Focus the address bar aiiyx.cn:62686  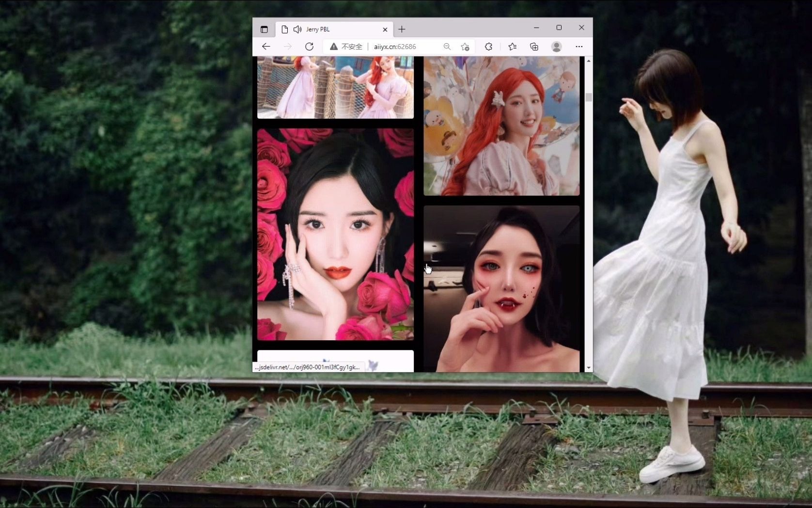[395, 47]
